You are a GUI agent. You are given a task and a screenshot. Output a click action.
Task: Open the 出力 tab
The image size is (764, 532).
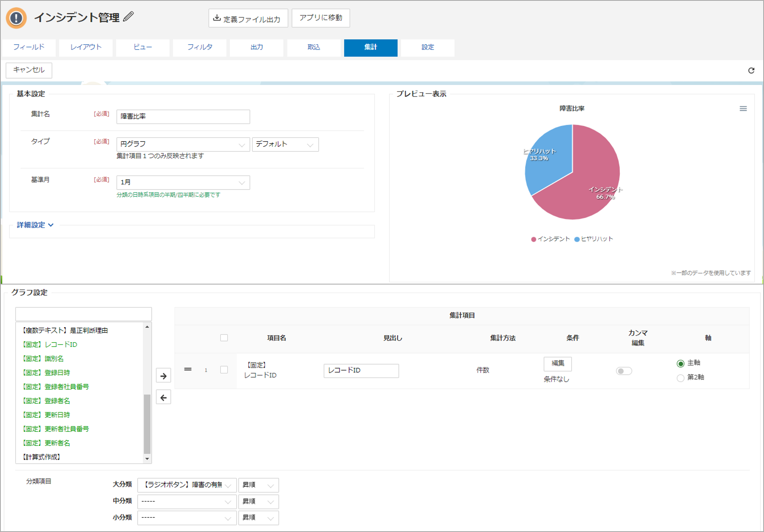coord(257,47)
